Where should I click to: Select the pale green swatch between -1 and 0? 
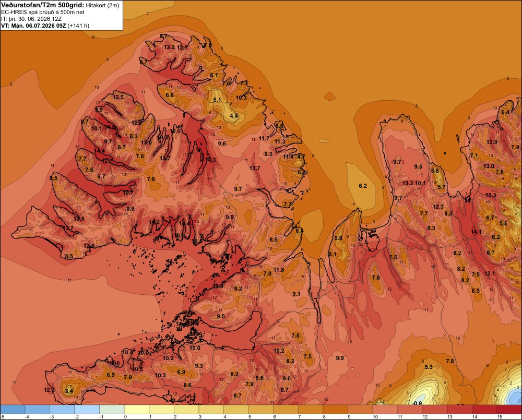(x=112, y=410)
